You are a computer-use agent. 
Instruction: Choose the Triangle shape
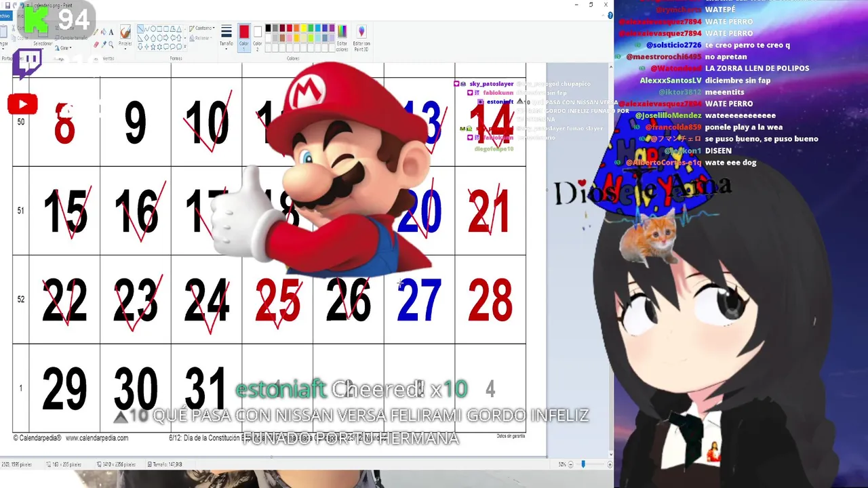click(x=178, y=28)
